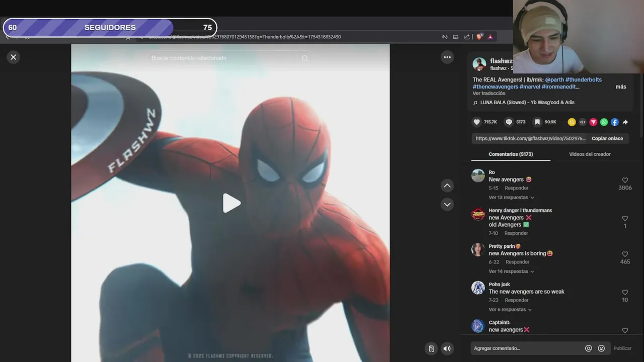Screen dimensions: 644x362
Task: Open #thunderbolts hashtag link
Action: point(584,80)
